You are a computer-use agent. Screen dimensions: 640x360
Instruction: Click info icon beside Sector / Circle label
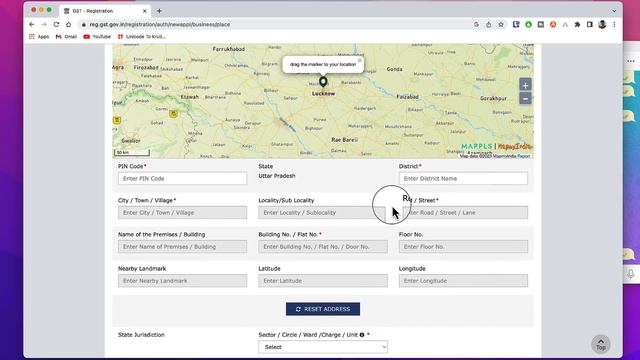pos(362,335)
